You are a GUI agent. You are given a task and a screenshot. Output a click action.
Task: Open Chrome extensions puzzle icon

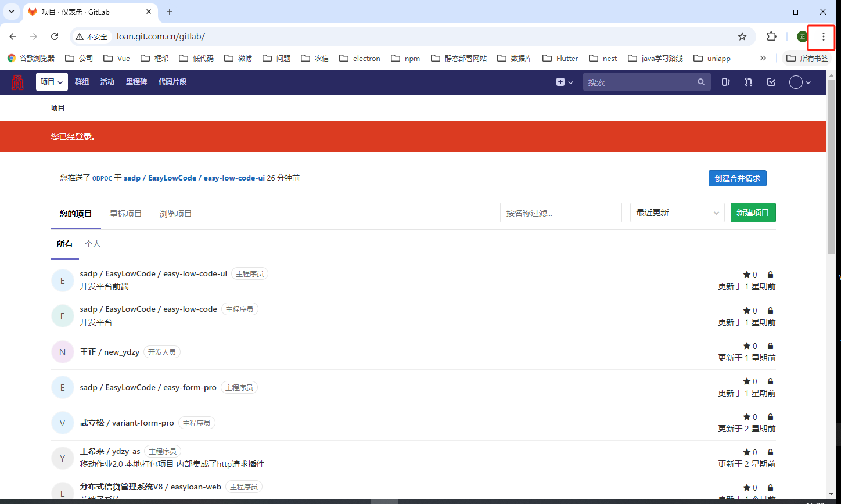[771, 37]
